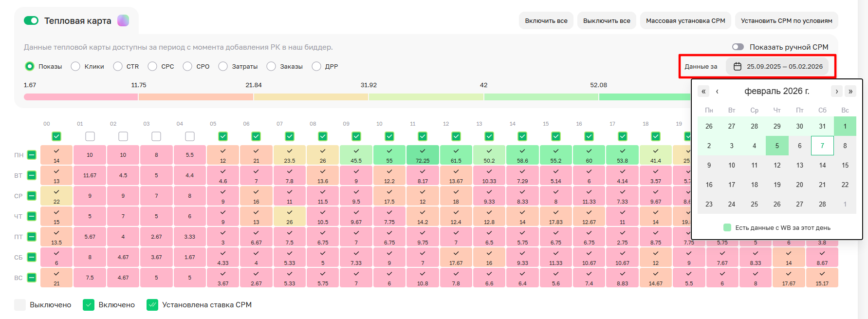This screenshot has width=868, height=319.
Task: Click the ПН 11 o'clock cell showing 72.25
Action: [x=423, y=155]
